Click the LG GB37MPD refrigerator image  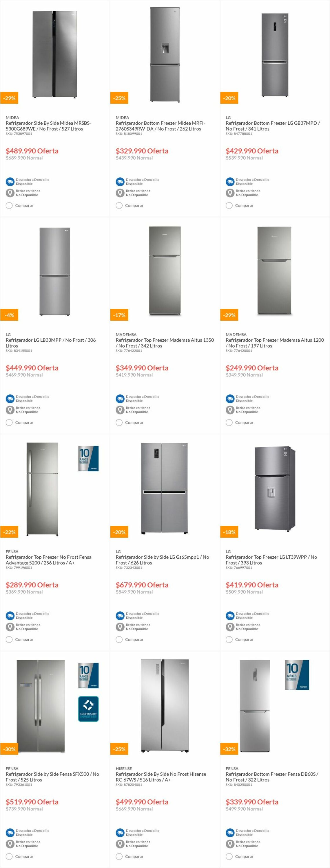(275, 55)
